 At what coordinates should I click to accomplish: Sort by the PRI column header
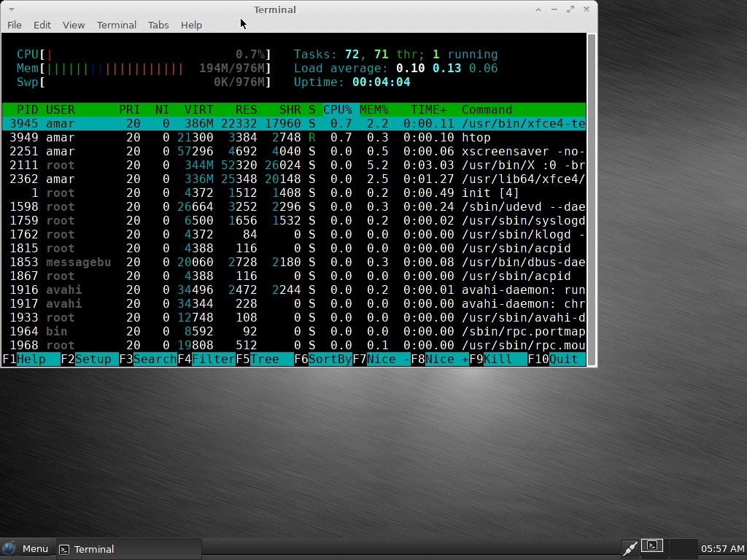pyautogui.click(x=129, y=110)
